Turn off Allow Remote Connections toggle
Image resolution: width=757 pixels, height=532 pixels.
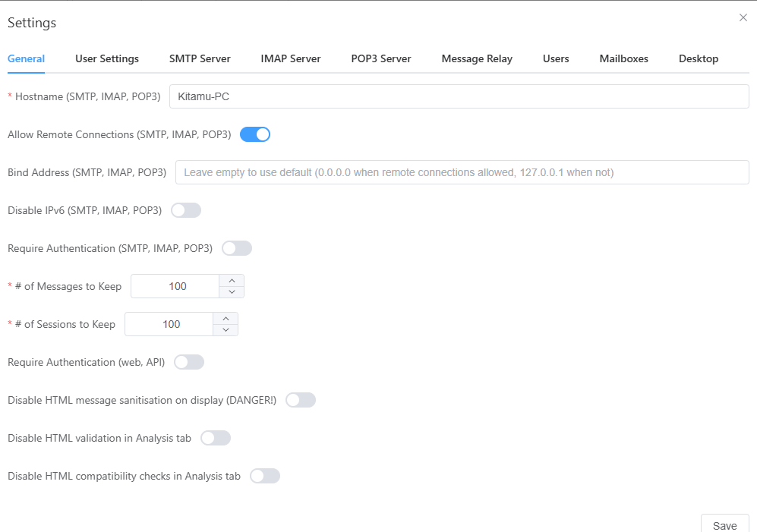click(x=255, y=134)
